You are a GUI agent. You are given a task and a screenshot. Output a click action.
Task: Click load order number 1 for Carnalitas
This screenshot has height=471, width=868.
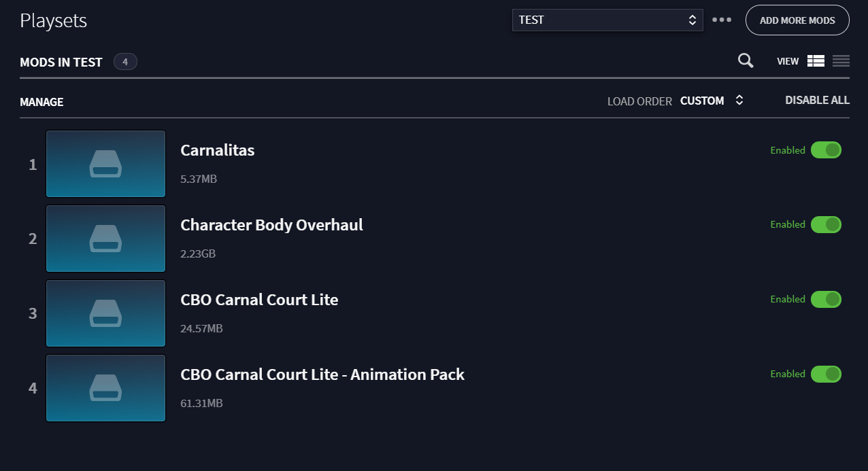coord(33,164)
